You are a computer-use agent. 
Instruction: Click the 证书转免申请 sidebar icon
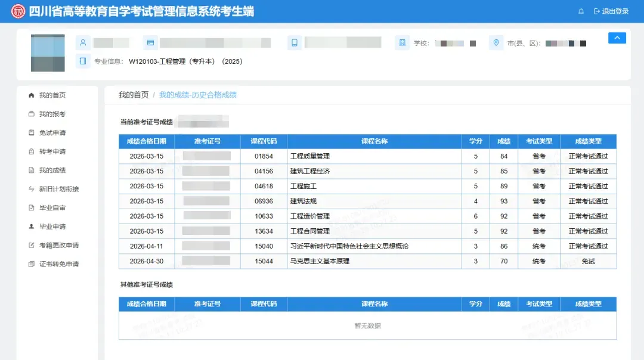31,264
